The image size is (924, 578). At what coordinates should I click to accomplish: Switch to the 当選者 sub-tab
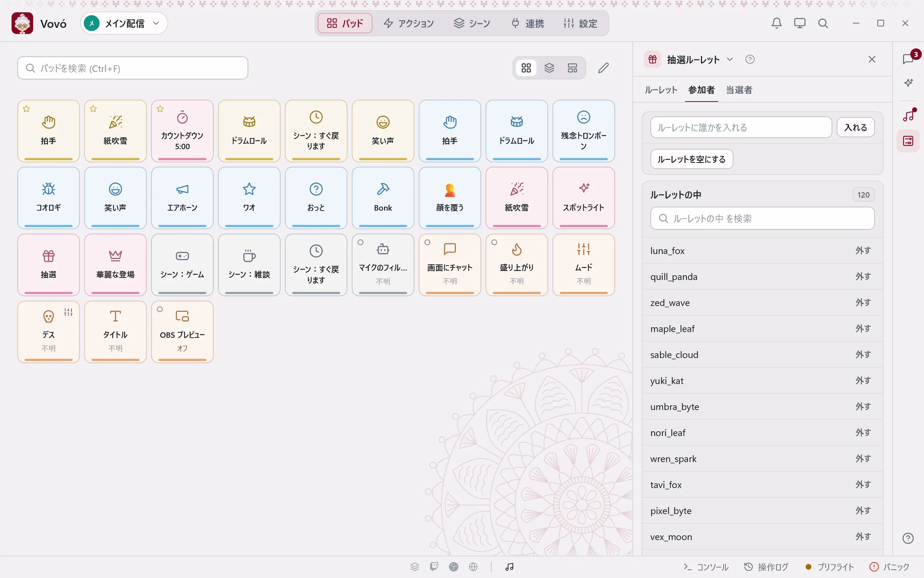click(739, 90)
